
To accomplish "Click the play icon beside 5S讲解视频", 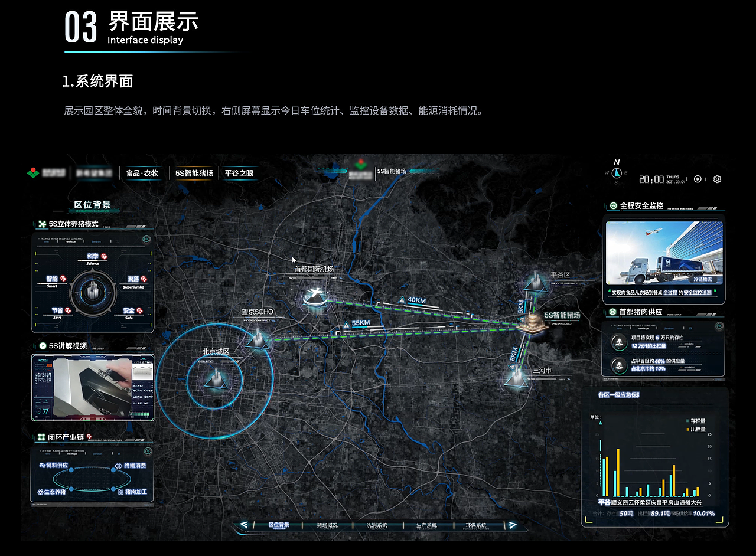I will (43, 346).
